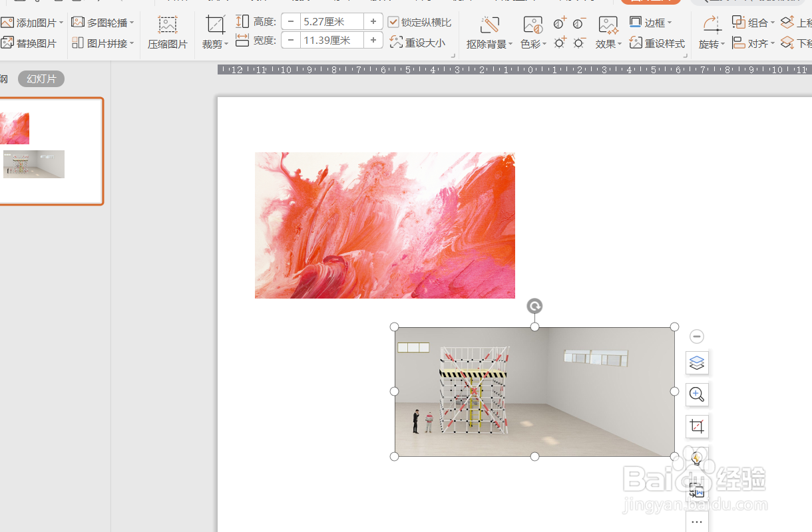Screen dimensions: 812x532
Task: Click the 边框 border icon
Action: click(x=636, y=23)
